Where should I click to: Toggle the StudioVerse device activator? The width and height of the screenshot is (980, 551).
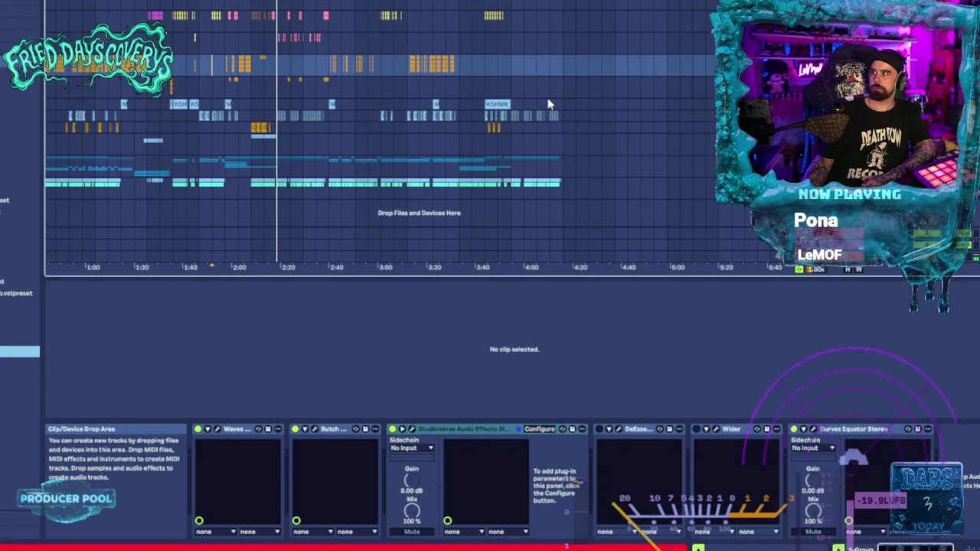tap(392, 429)
